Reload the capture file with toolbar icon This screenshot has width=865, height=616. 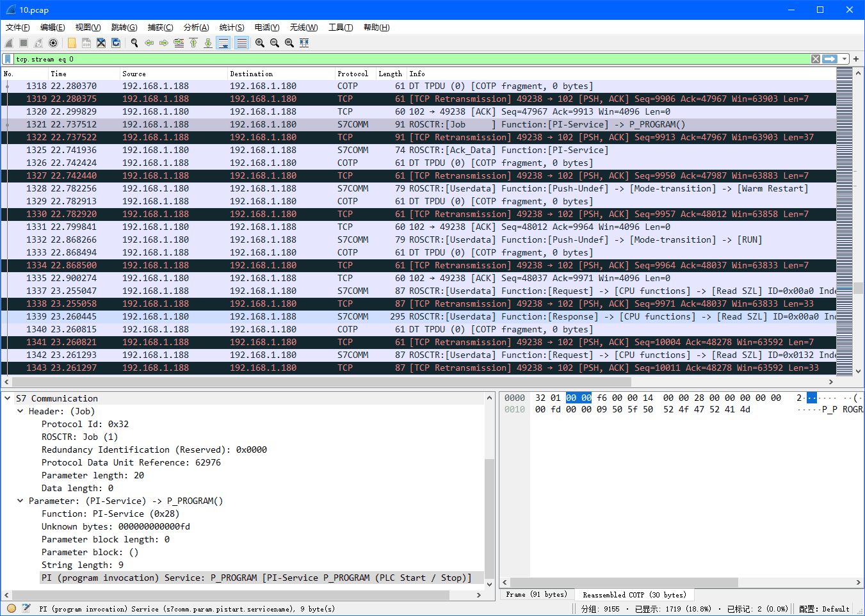click(x=116, y=43)
